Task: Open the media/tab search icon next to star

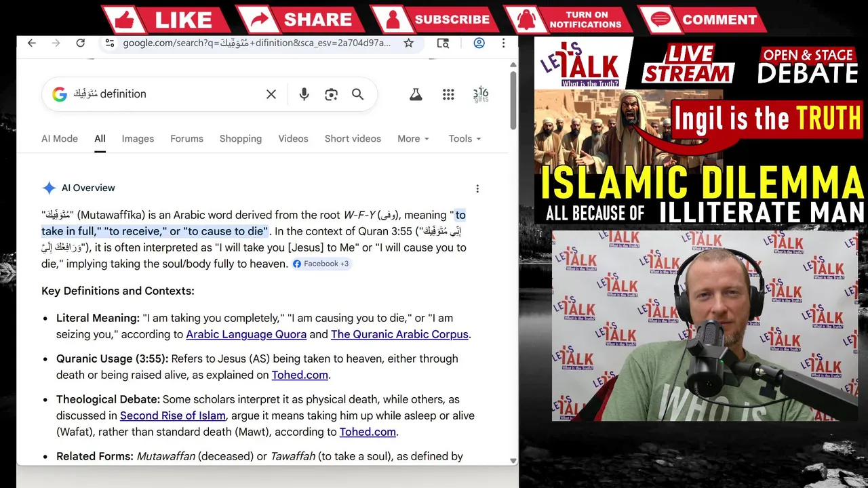Action: (443, 43)
